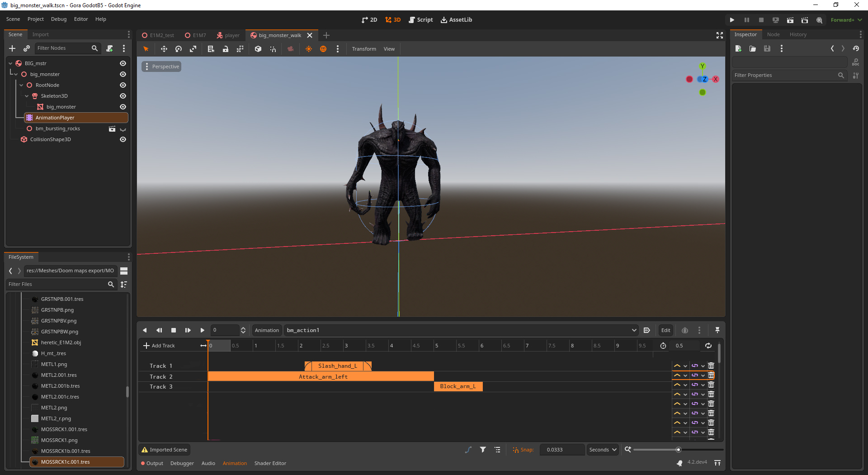Toggle preview sunlight in the viewport toolbar

coord(309,49)
